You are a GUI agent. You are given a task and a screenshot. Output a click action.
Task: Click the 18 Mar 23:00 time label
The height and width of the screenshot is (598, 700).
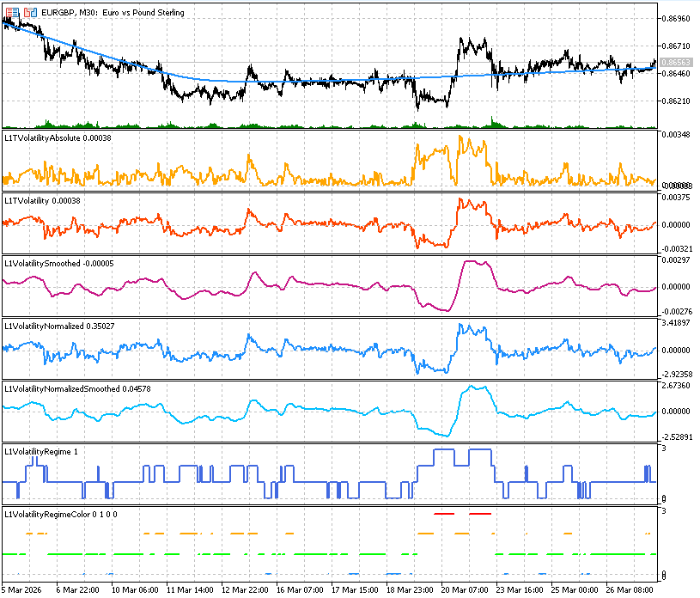(410, 590)
